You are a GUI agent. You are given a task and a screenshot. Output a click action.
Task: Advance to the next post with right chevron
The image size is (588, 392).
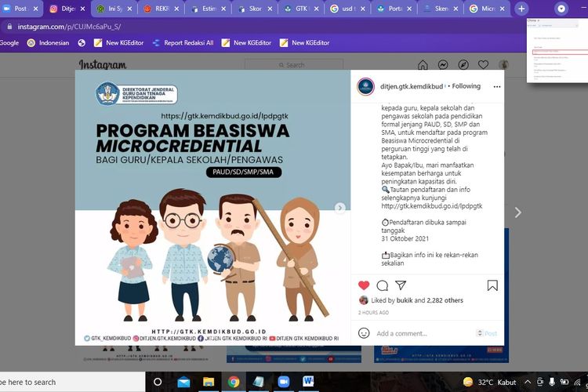pyautogui.click(x=517, y=212)
